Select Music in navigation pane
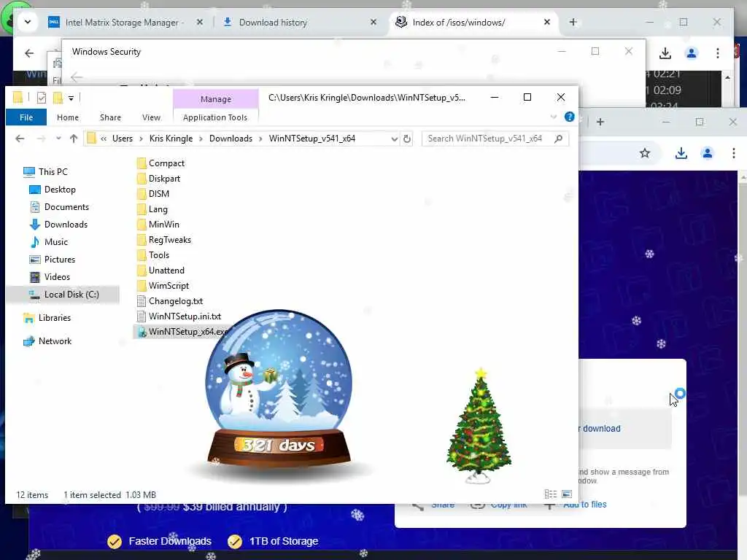The height and width of the screenshot is (560, 747). pyautogui.click(x=49, y=242)
